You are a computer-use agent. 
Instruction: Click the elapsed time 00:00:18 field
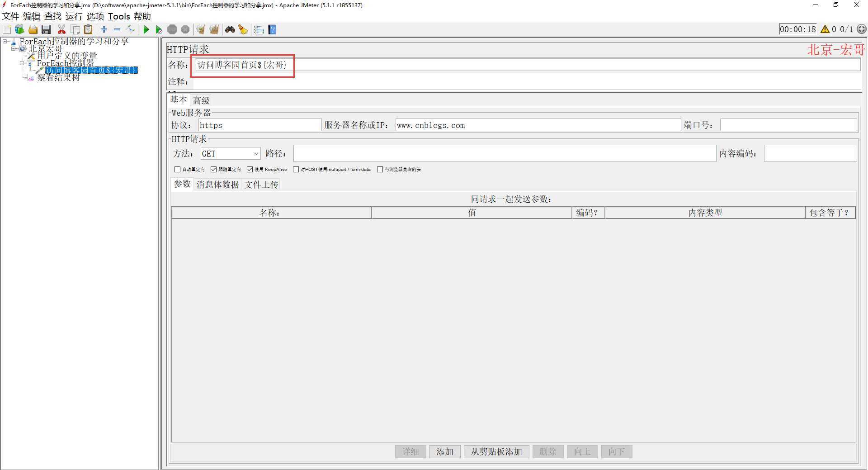[798, 29]
